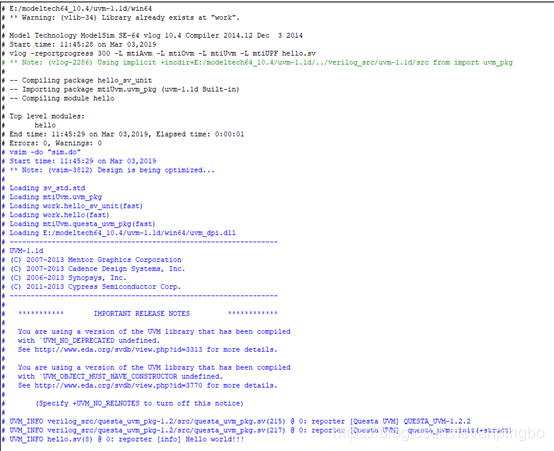Click 'Loading work.hello(fast)' line
This screenshot has height=451, width=554.
pos(59,215)
